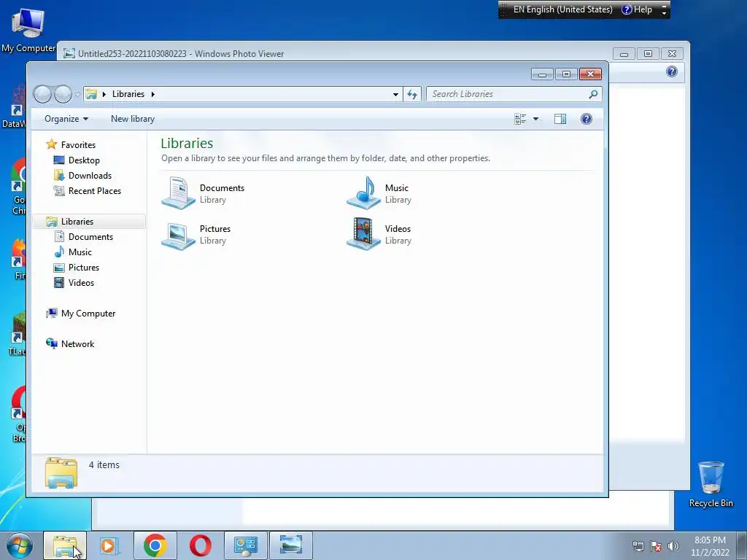Click the Windows Photo Viewer title bar
The height and width of the screenshot is (560, 747).
coord(333,52)
